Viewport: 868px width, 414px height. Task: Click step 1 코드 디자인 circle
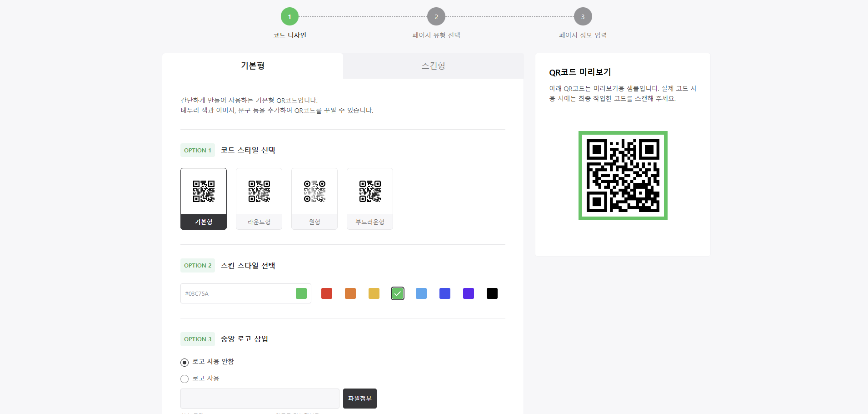289,17
